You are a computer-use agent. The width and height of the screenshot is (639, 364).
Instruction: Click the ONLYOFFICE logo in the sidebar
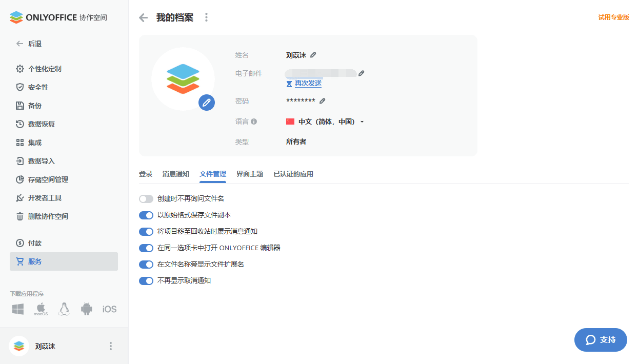(x=58, y=17)
